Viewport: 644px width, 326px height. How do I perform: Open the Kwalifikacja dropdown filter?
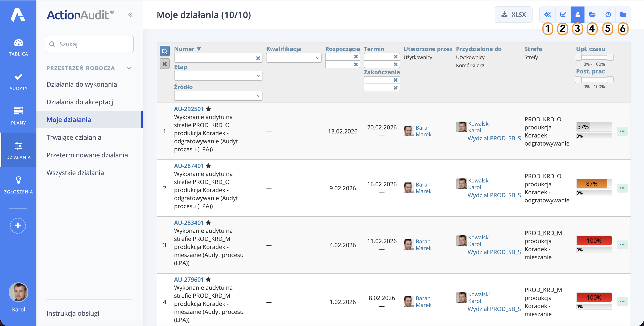tap(294, 58)
